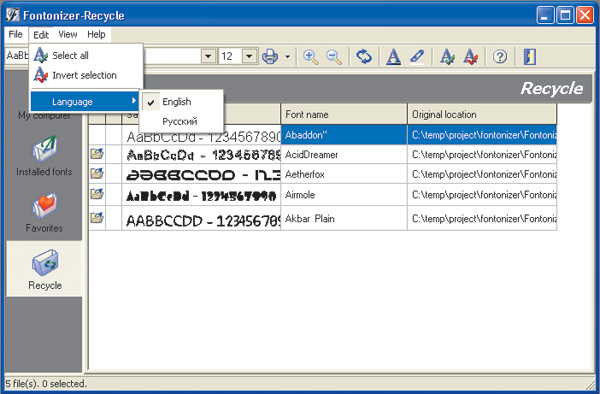Select English language option
The width and height of the screenshot is (600, 394).
point(181,102)
